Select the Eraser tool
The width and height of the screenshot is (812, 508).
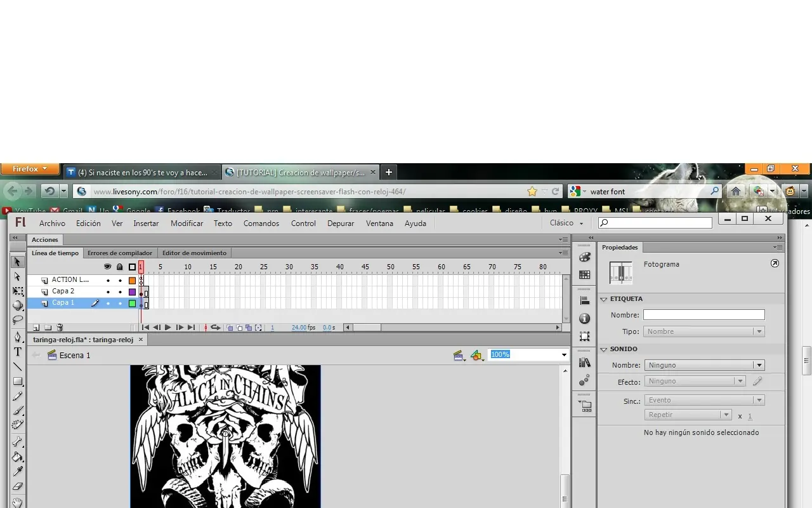pos(18,486)
